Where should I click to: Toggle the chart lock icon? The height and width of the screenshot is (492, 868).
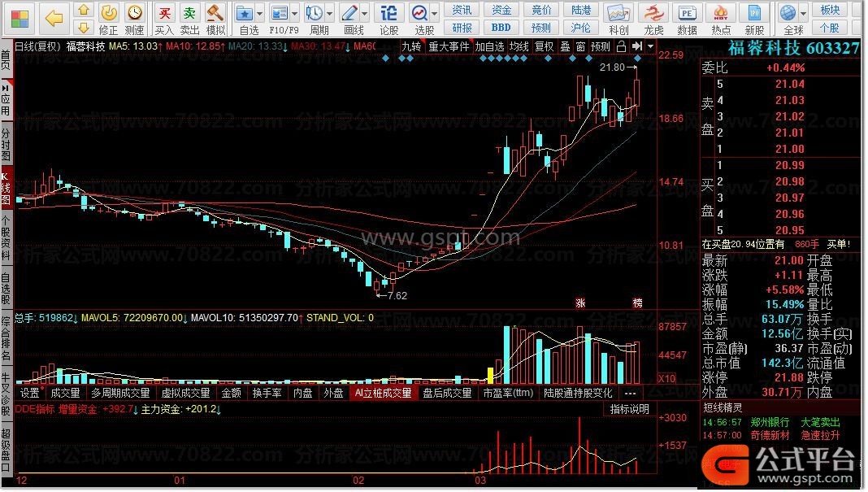[x=622, y=46]
